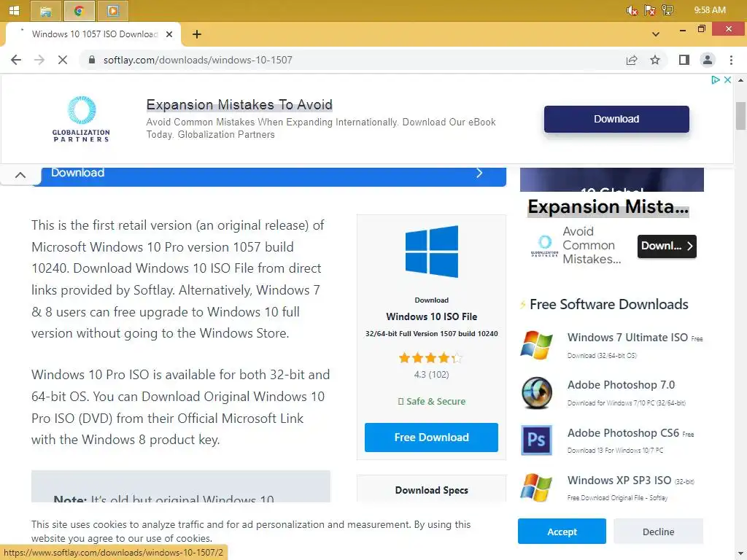Screen dimensions: 747x560
Task: Share this page icon
Action: point(632,60)
